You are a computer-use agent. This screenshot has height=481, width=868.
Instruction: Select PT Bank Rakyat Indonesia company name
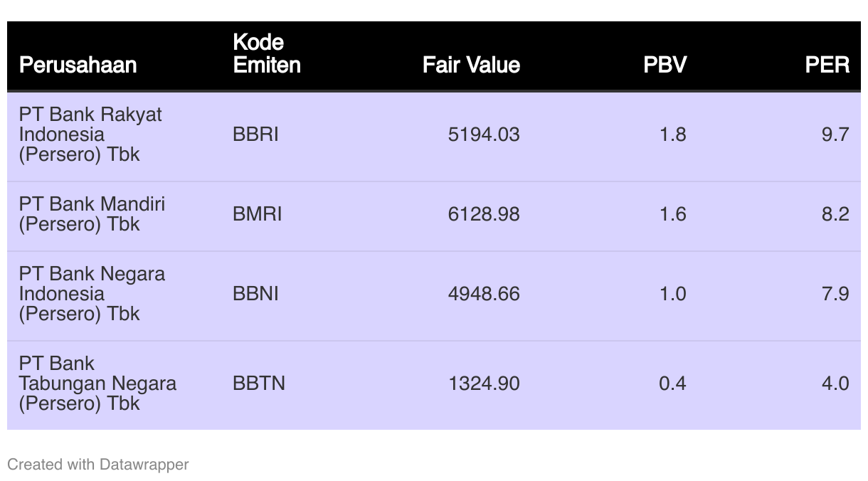90,134
